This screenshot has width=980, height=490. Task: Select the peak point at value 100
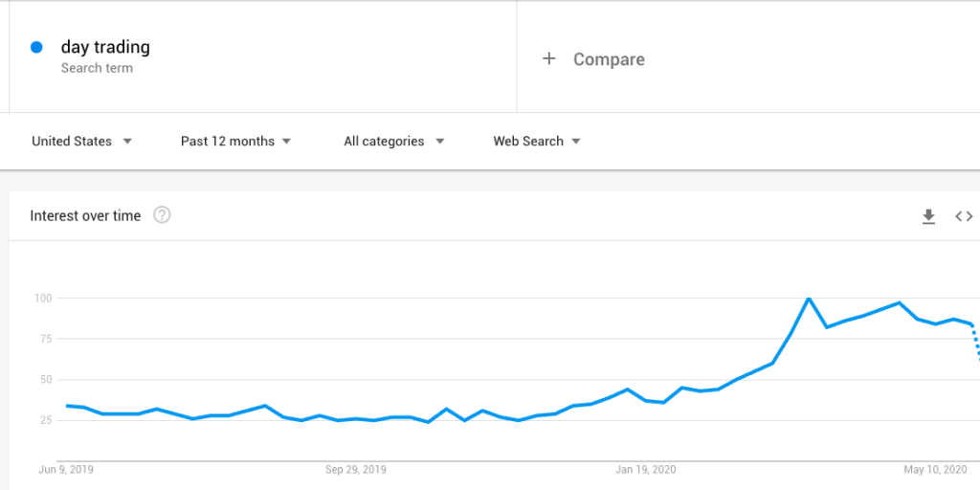[x=809, y=299]
